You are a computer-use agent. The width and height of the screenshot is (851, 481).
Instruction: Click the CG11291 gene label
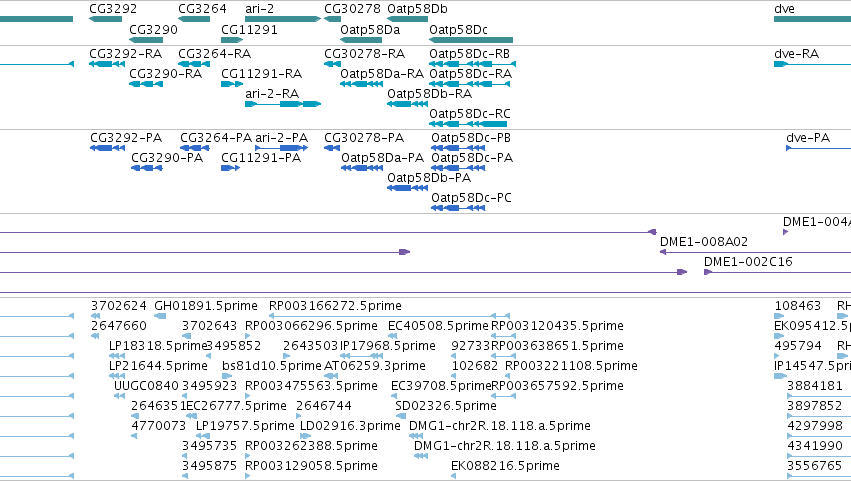pos(249,29)
